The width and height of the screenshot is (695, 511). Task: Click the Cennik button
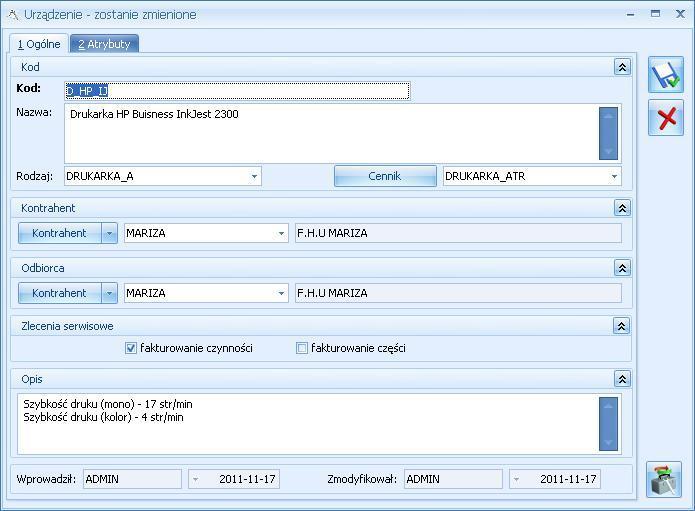point(385,176)
